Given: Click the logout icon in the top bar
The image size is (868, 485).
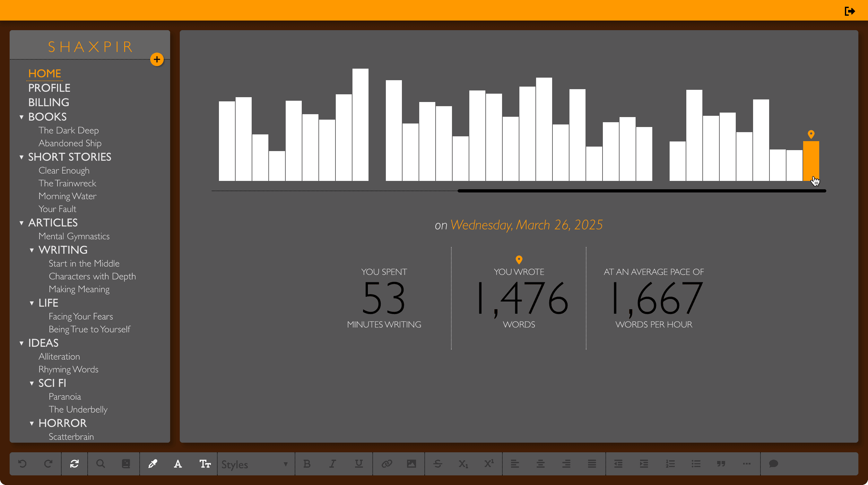Looking at the screenshot, I should pos(849,11).
